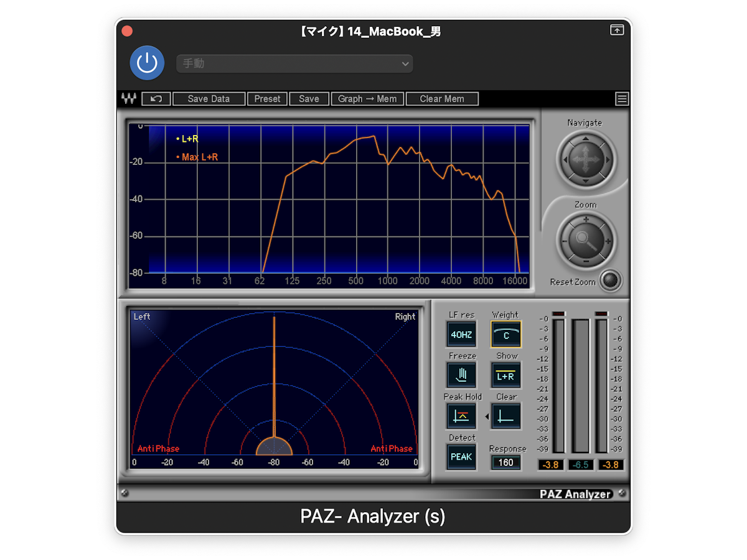Click Graph → Mem button
Viewport: 747px width, 560px height.
[367, 98]
